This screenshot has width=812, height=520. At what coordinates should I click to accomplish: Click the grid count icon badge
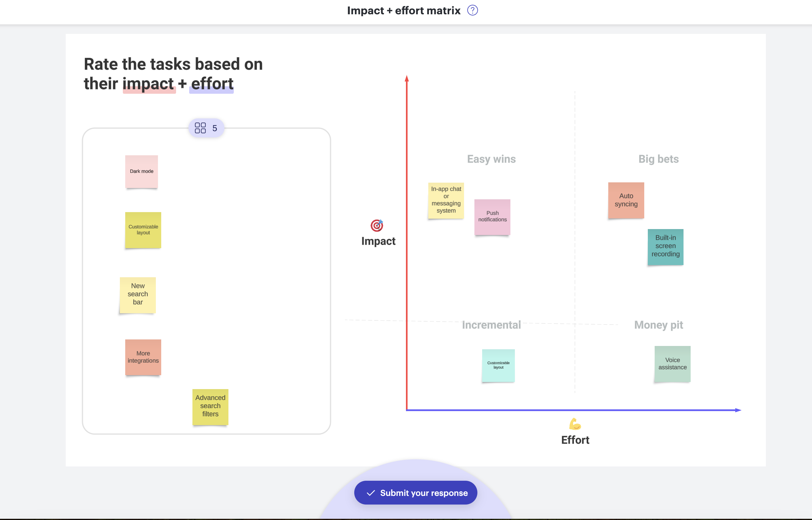tap(200, 128)
